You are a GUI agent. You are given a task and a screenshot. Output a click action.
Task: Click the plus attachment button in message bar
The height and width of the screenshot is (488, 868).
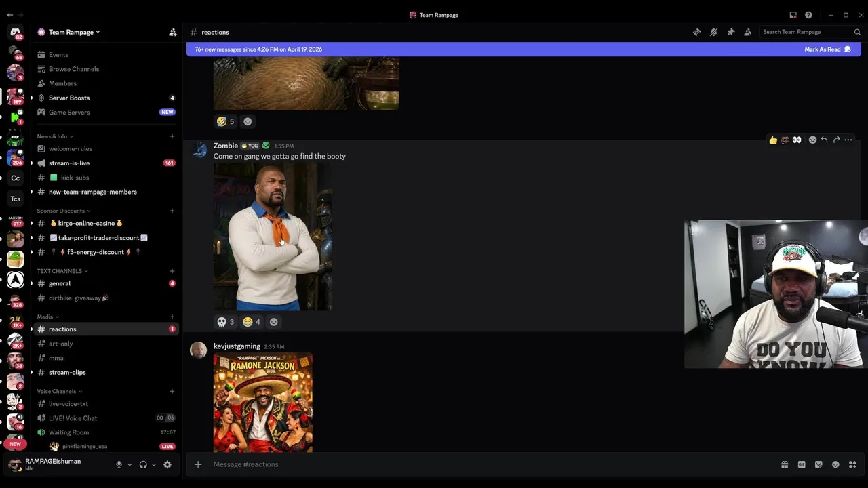coord(198,464)
